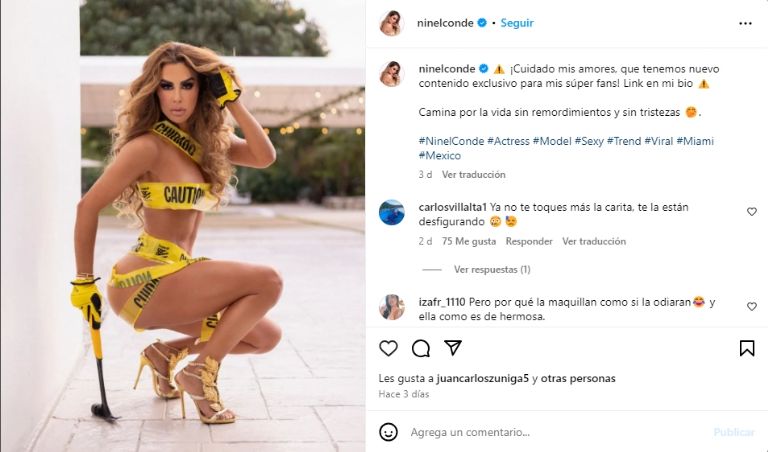This screenshot has width=768, height=452.
Task: Like the post with heart icon
Action: coord(388,348)
